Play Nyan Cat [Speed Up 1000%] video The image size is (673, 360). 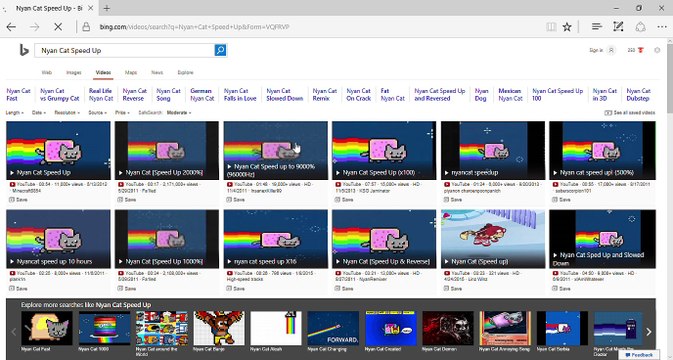pyautogui.click(x=167, y=239)
